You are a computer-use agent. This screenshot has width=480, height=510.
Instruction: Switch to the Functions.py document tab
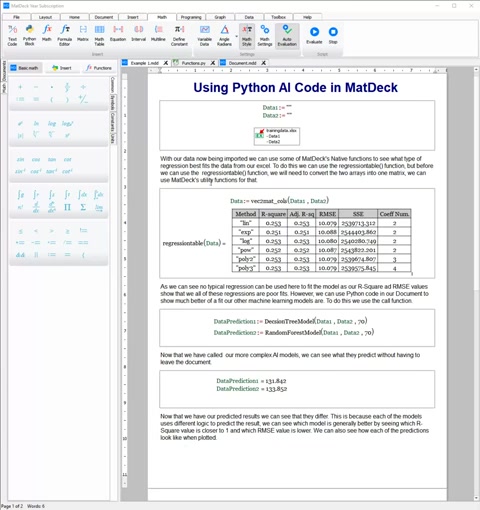click(x=193, y=63)
